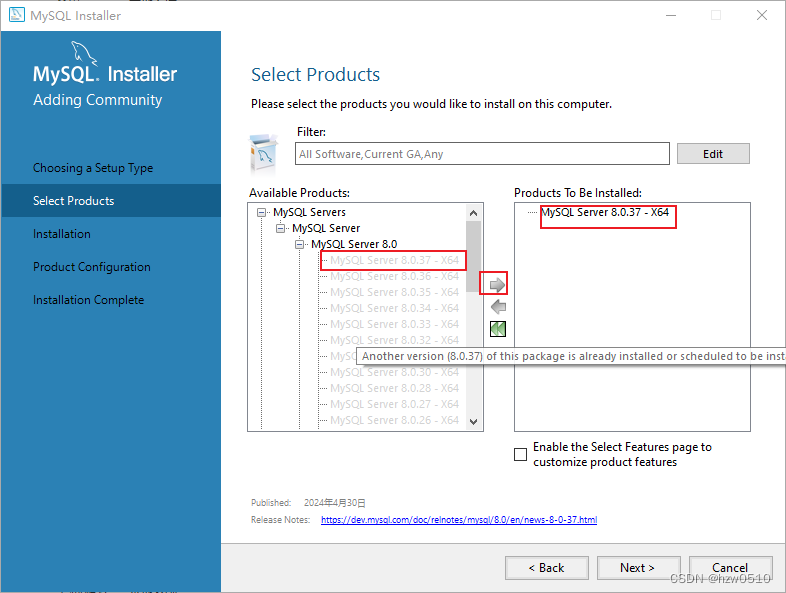The image size is (786, 593).
Task: Select MySQL Server 8.0.30 - X64
Action: 394,372
